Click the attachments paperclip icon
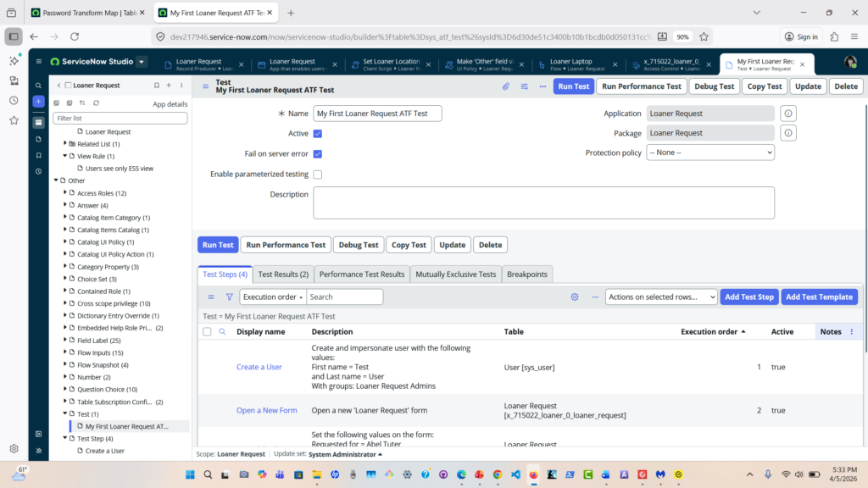The height and width of the screenshot is (488, 868). pos(506,86)
